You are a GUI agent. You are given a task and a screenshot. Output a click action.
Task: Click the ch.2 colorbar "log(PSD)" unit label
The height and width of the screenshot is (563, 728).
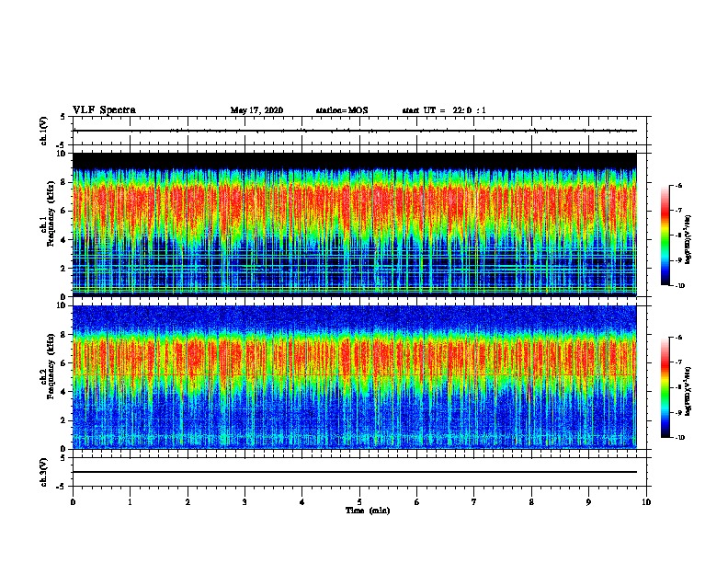pos(688,391)
